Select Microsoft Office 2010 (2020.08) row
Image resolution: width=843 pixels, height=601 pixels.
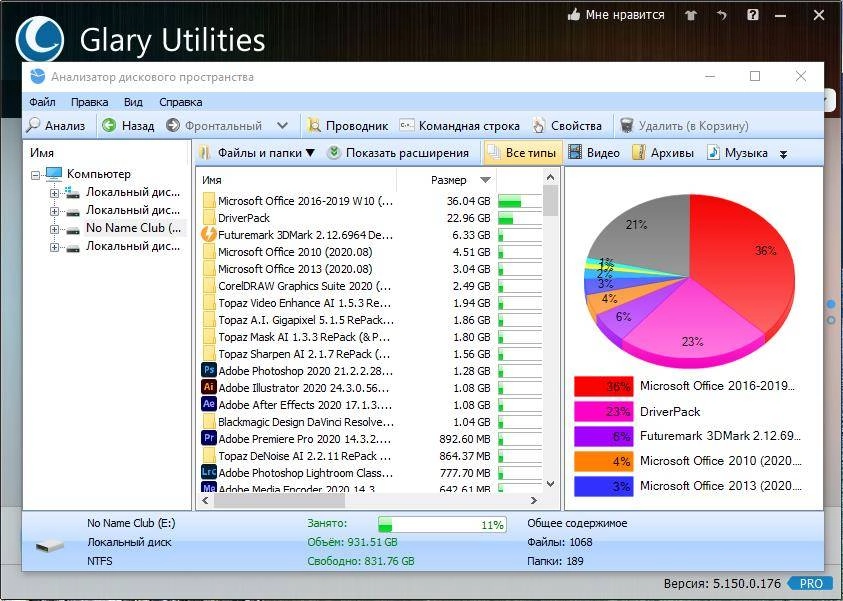[x=371, y=252]
